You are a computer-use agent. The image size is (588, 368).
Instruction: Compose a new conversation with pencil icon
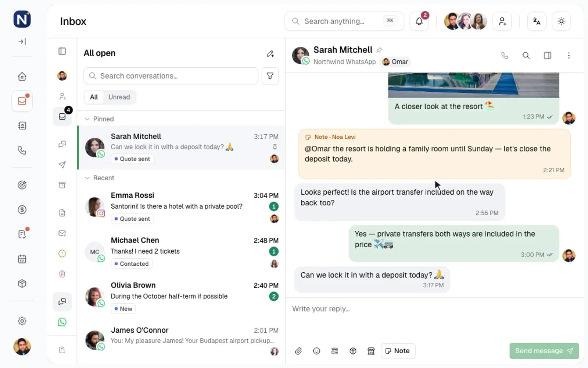click(x=270, y=54)
